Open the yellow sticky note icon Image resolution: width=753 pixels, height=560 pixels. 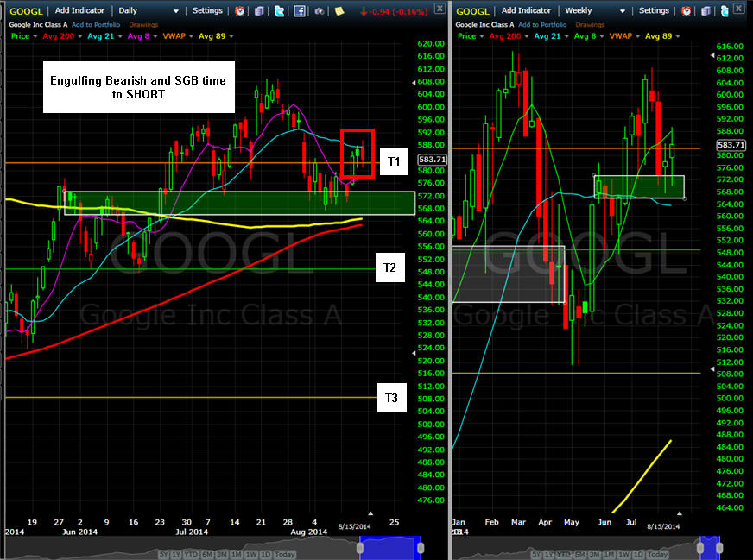339,10
